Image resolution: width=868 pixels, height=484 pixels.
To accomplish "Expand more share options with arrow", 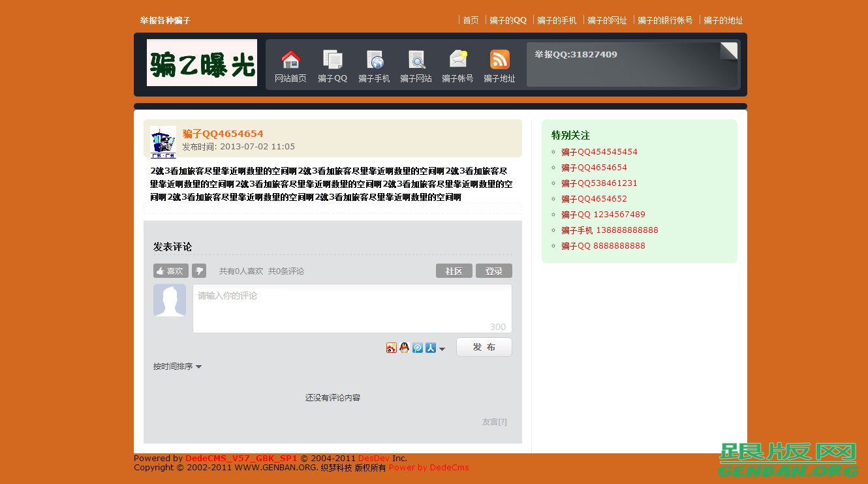I will (441, 349).
